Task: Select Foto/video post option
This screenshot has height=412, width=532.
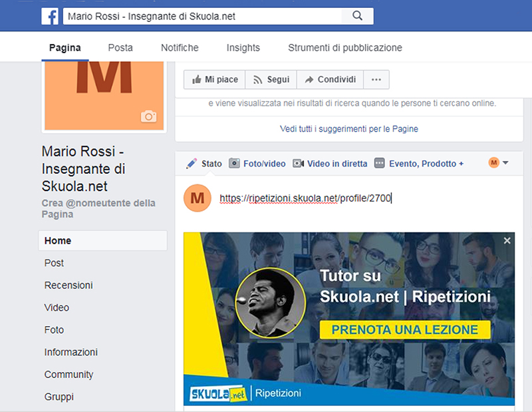Action: 257,164
